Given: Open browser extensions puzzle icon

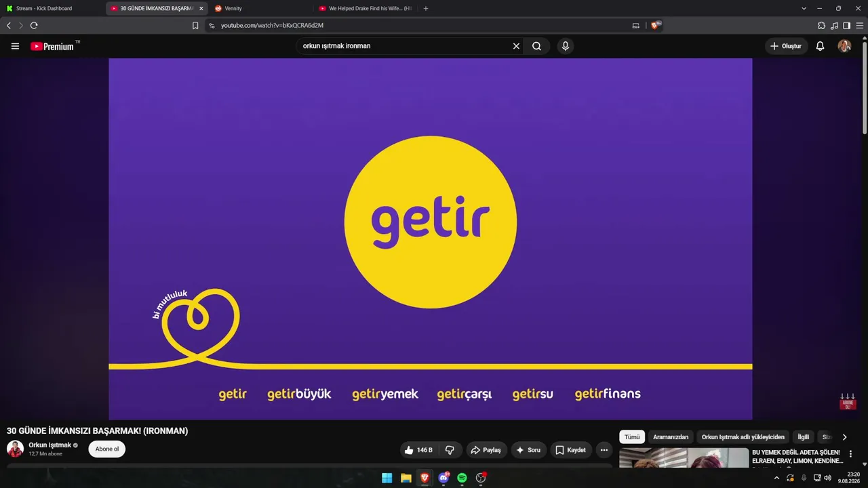Looking at the screenshot, I should coord(821,26).
